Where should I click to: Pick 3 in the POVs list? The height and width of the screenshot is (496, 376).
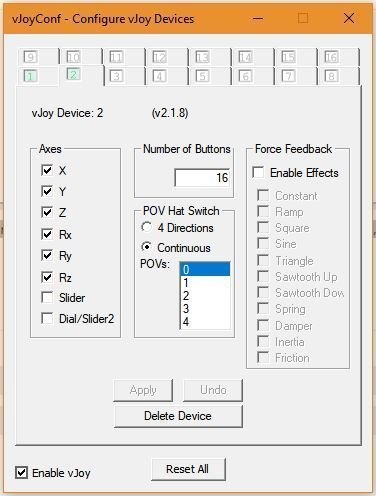tap(205, 309)
